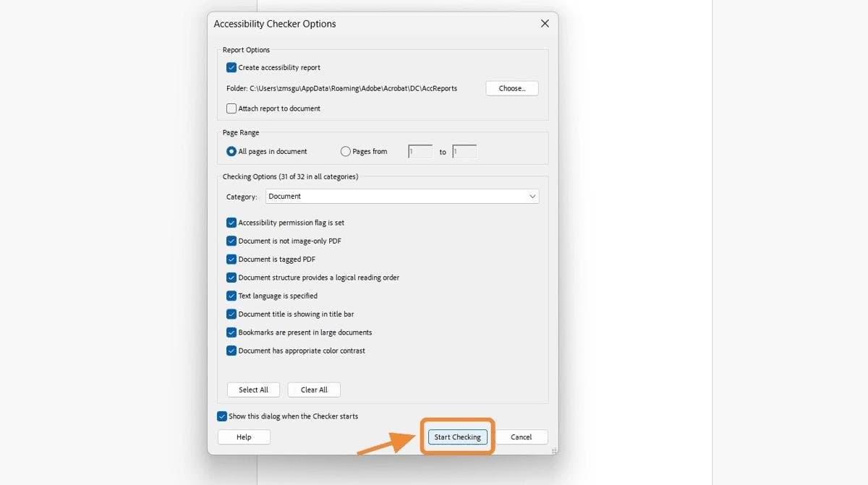Uncheck "Show this dialog when the Checker starts"
The width and height of the screenshot is (868, 485).
pyautogui.click(x=222, y=416)
